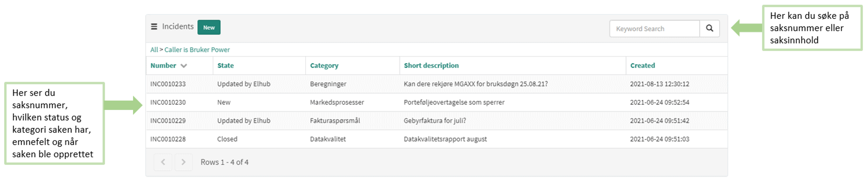Sort by the Category column header
The height and width of the screenshot is (188, 868).
[324, 66]
